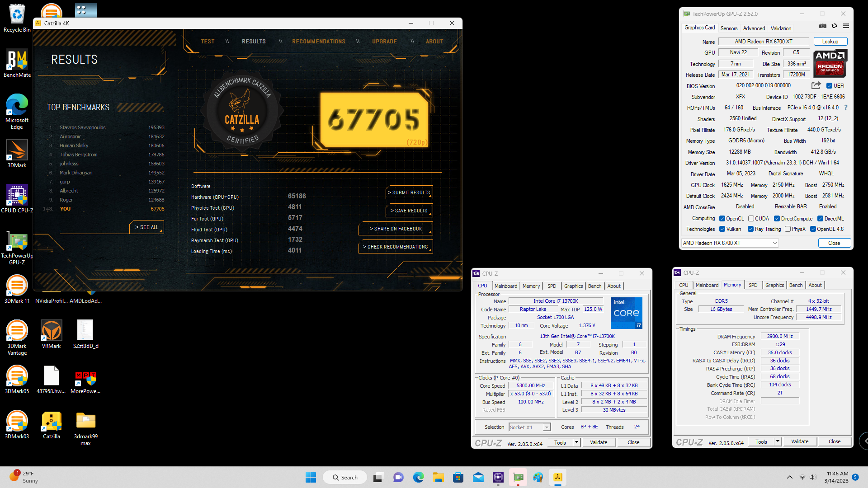Viewport: 868px width, 488px height.
Task: Toggle Vulkan checkbox in GPU-Z
Action: point(722,229)
